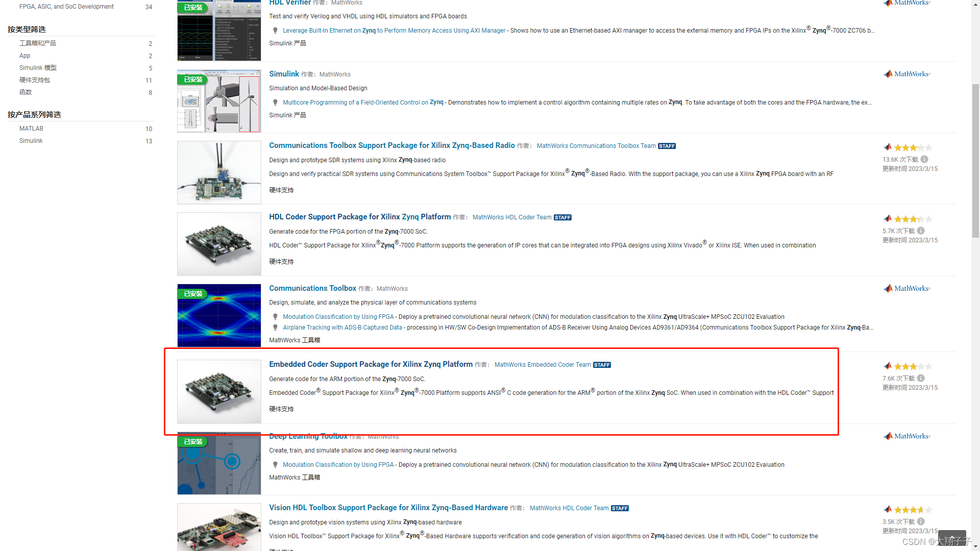Click info icon next to 7.6K downloads
The height and width of the screenshot is (551, 980).
point(921,378)
